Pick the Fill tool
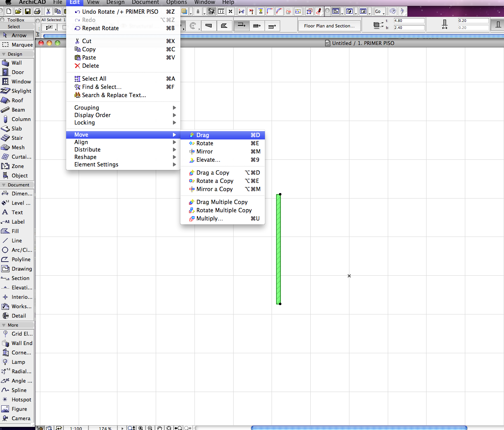This screenshot has height=430, width=504. coord(17,231)
